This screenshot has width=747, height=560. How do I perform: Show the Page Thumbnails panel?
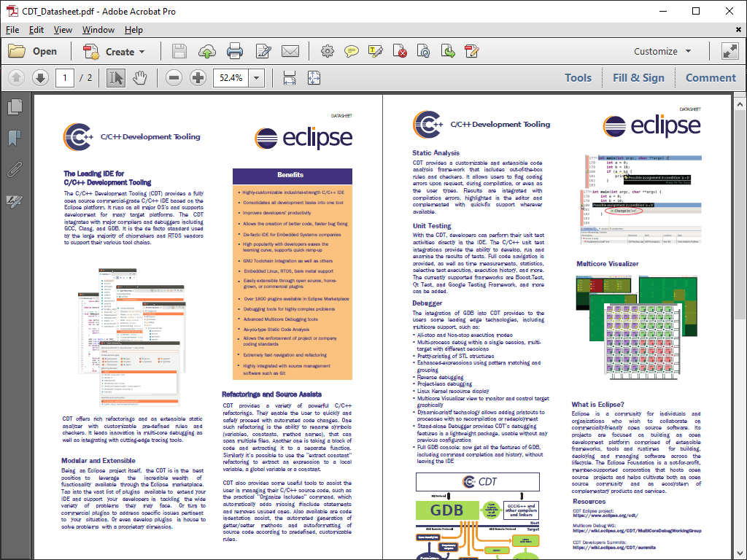15,106
